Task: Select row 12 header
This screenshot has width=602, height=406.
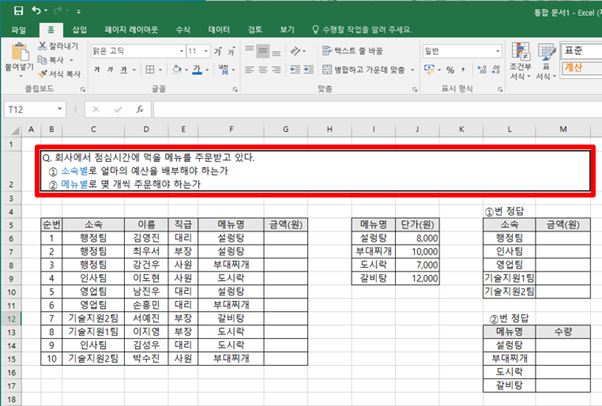Action: (x=11, y=319)
